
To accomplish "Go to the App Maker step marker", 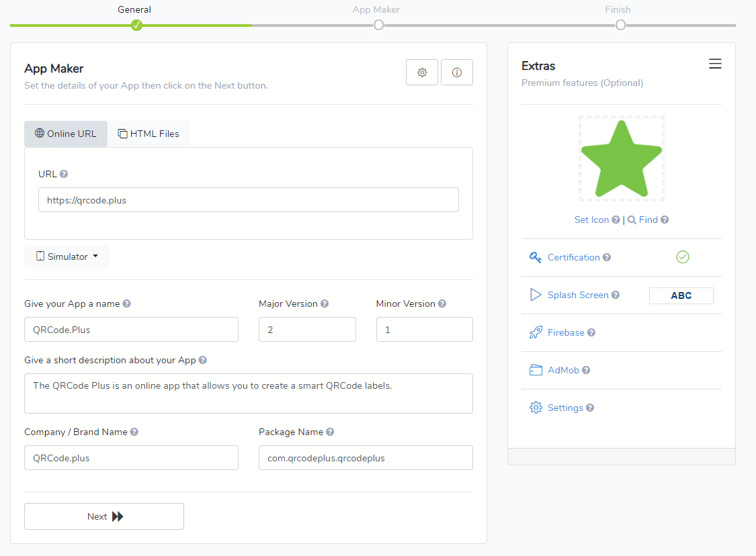I will 378,25.
